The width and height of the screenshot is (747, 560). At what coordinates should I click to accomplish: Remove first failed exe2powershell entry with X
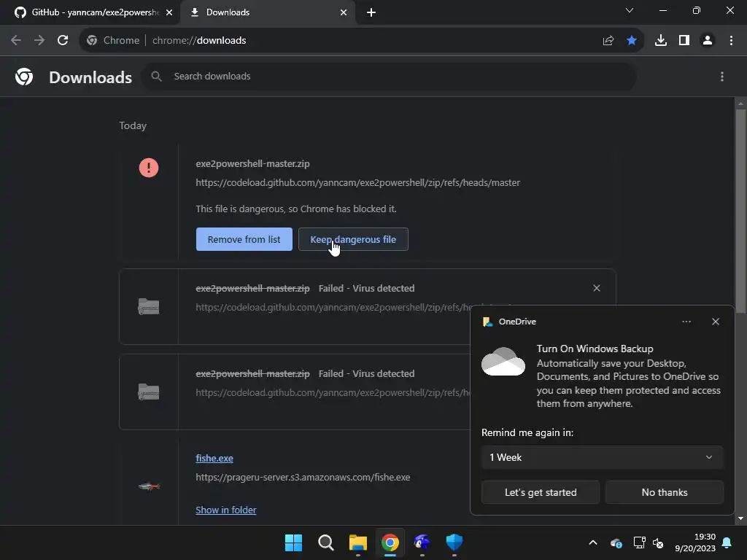pos(597,288)
